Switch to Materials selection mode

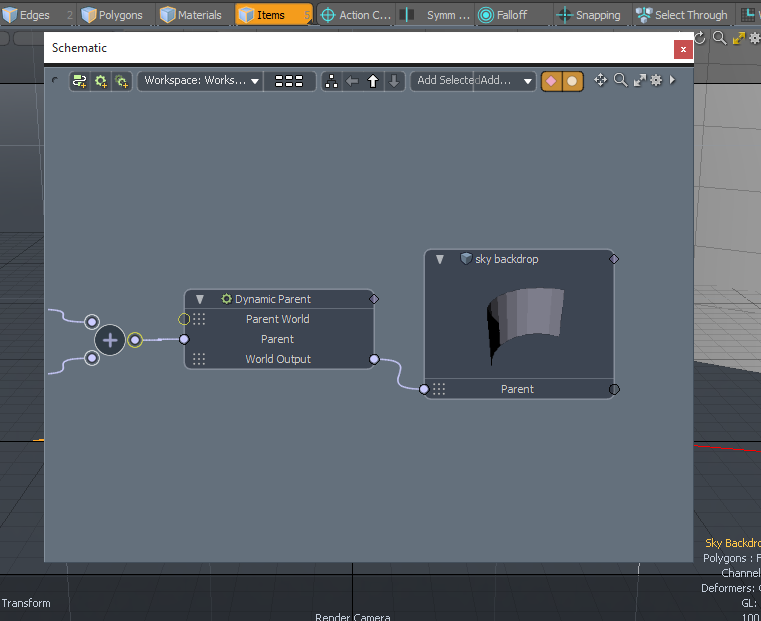[195, 15]
